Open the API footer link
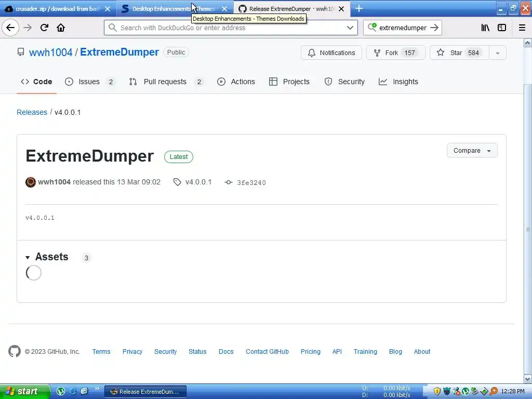The height and width of the screenshot is (399, 532). click(337, 352)
